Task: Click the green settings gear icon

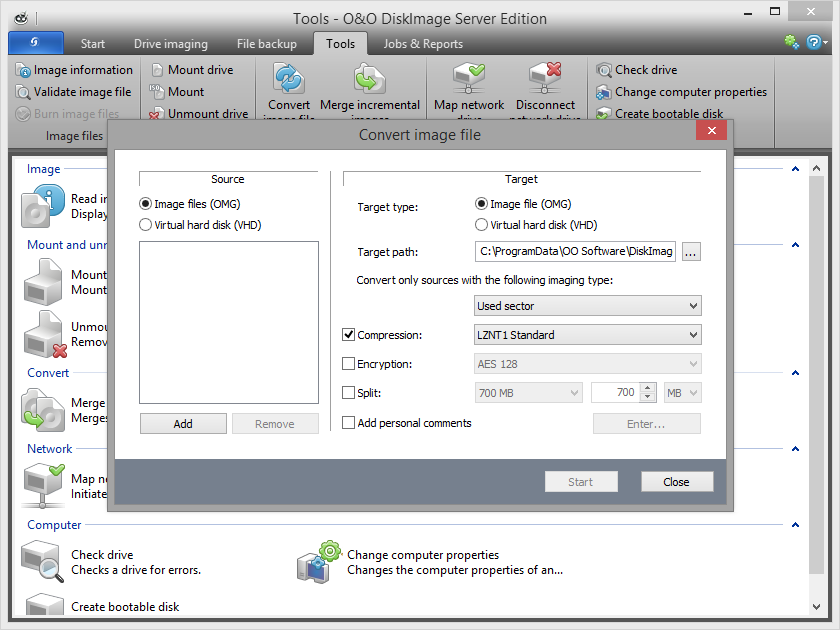Action: click(792, 42)
